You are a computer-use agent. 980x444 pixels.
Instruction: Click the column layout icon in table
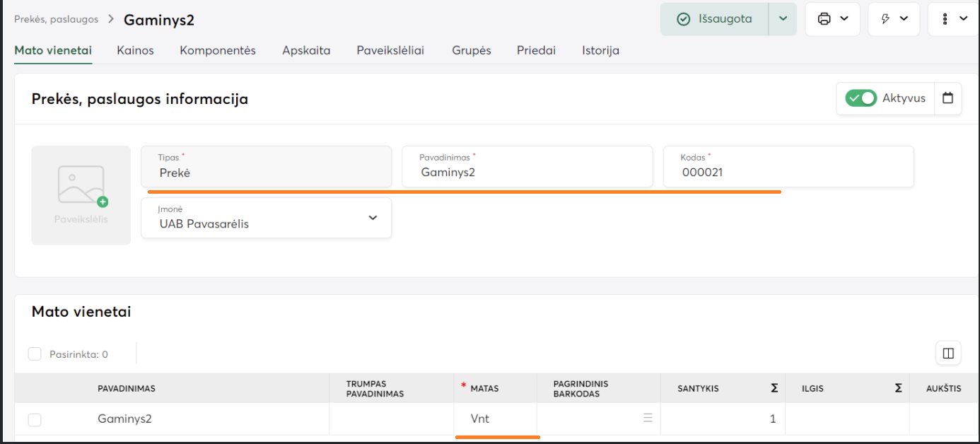(x=948, y=353)
